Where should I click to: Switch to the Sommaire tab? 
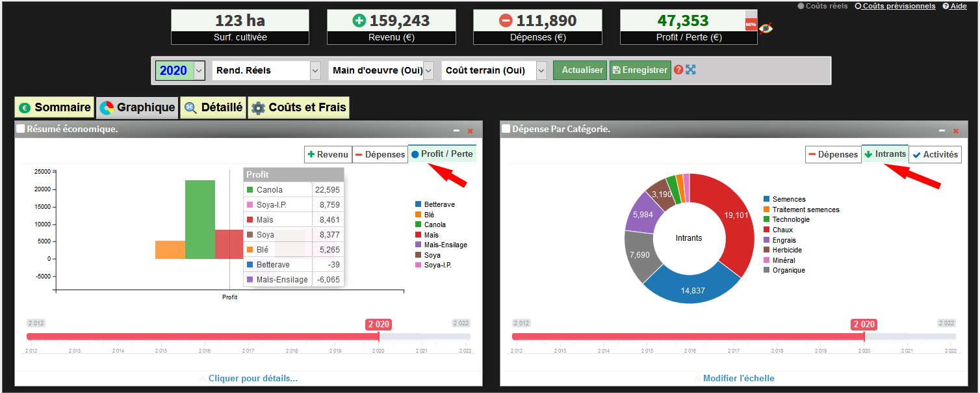click(55, 107)
